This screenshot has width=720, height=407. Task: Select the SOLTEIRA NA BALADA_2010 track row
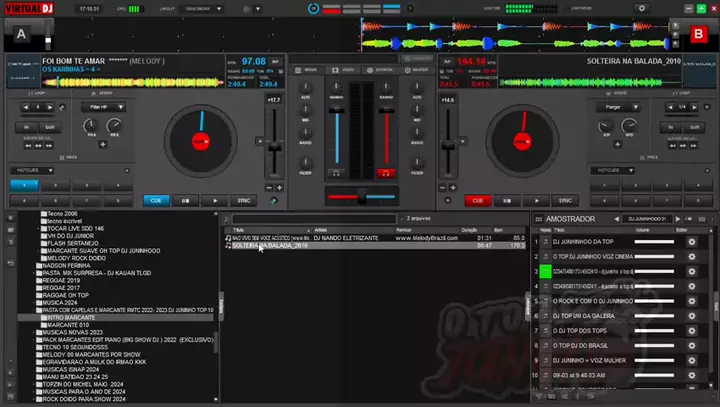pyautogui.click(x=375, y=246)
